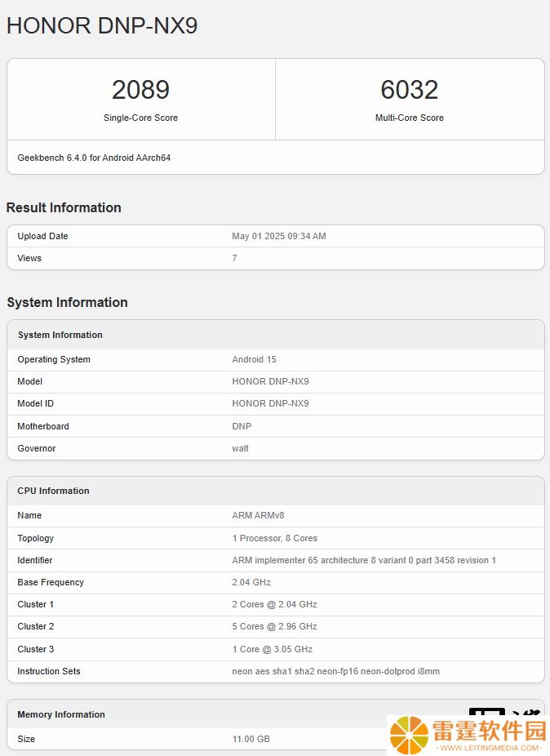Click the System Information table header
550x756 pixels.
[x=60, y=335]
